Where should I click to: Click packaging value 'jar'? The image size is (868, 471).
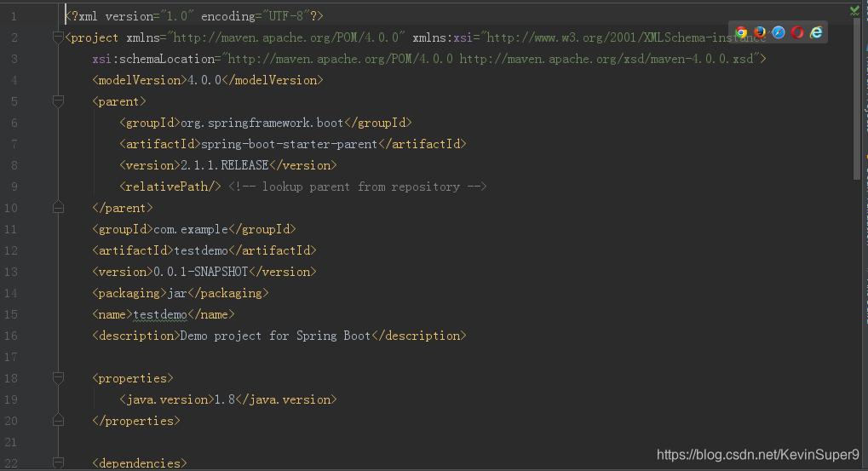(x=177, y=293)
